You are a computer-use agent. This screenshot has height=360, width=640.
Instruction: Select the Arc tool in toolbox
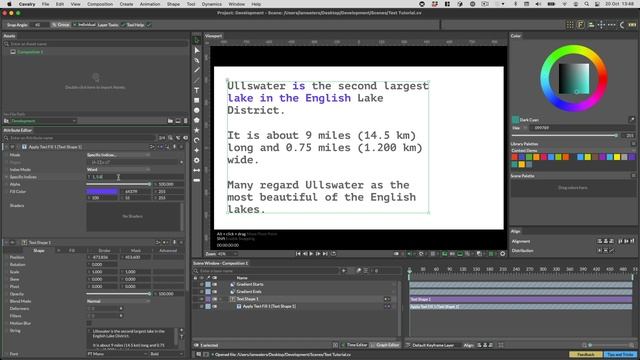(x=197, y=140)
